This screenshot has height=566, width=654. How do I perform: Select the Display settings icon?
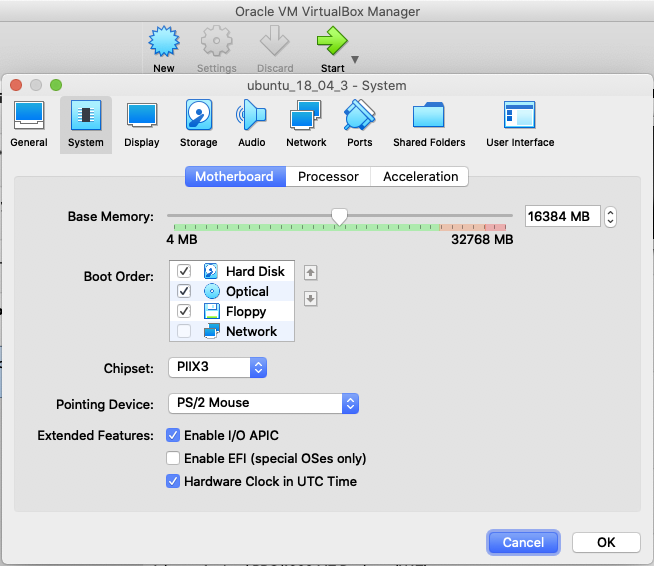(x=142, y=123)
